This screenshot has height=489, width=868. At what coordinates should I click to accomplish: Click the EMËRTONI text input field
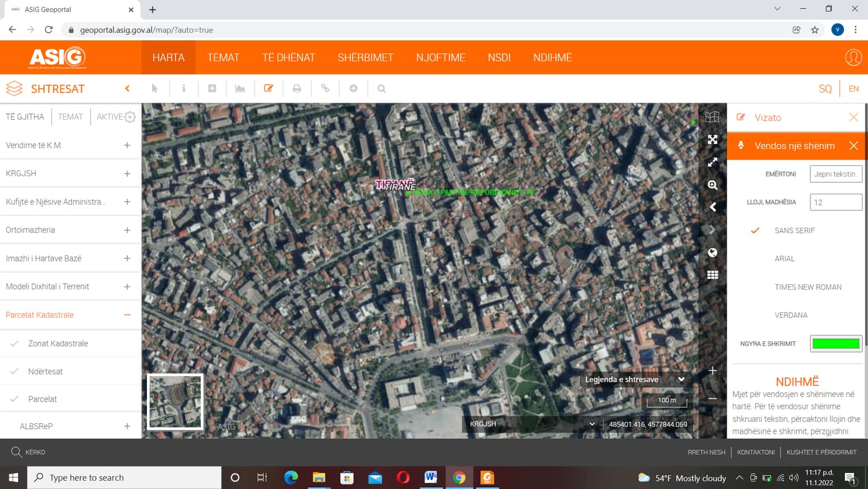tap(836, 174)
